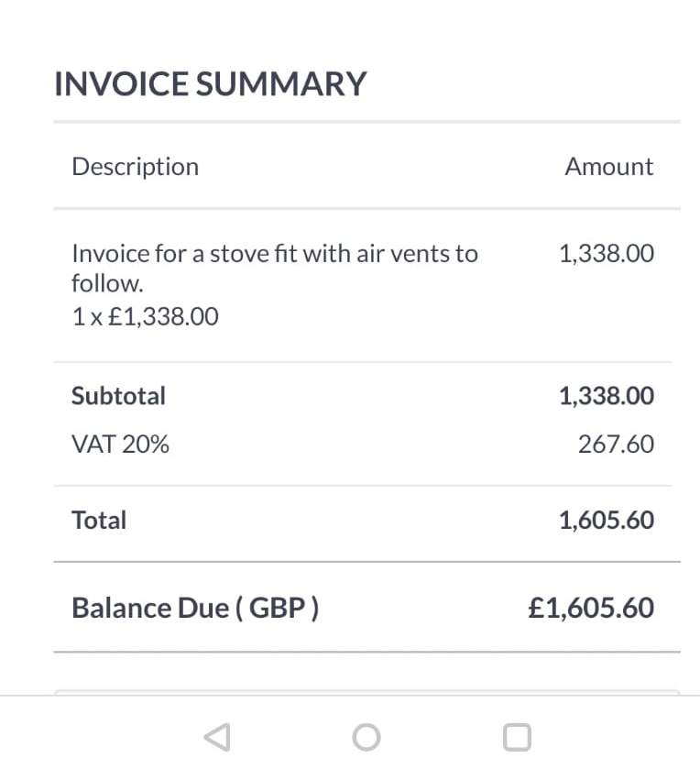
Task: Tap the partially visible panel below Balance Due
Action: click(366, 692)
